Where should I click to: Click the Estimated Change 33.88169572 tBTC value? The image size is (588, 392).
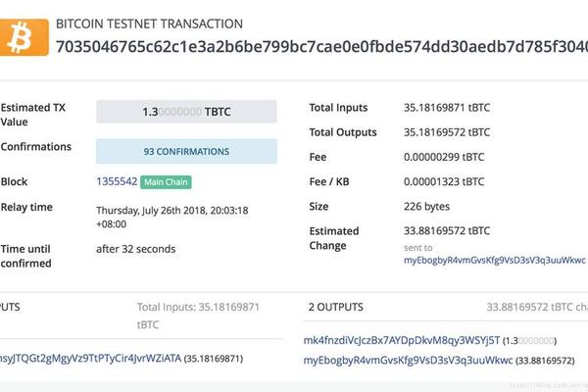click(447, 230)
